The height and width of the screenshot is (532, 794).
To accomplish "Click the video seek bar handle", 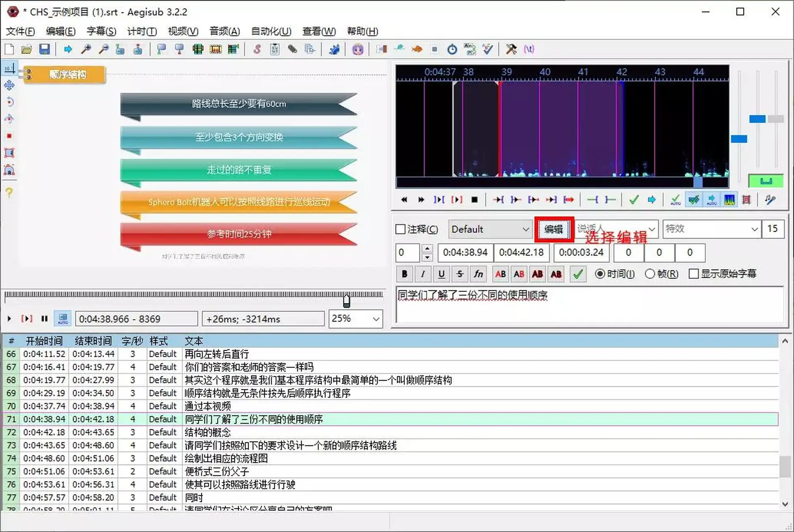I will pyautogui.click(x=347, y=301).
